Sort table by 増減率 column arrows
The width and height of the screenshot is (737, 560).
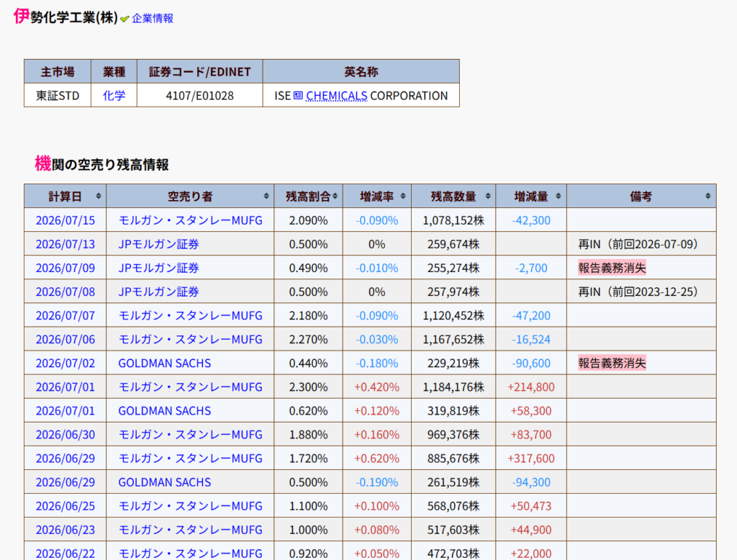(403, 196)
